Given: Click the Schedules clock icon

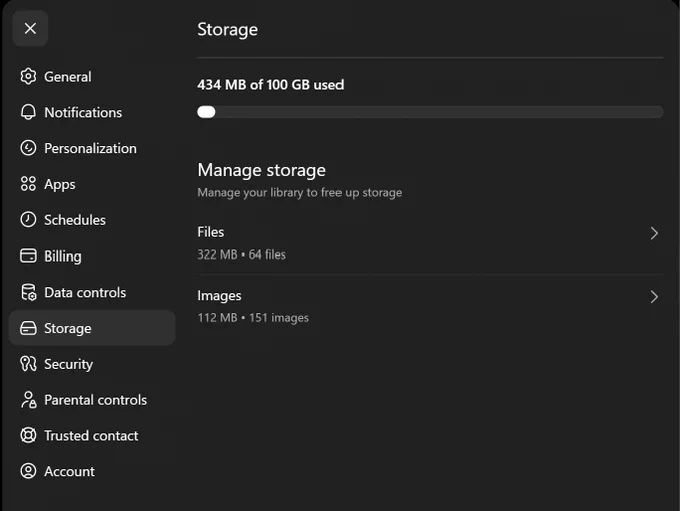Looking at the screenshot, I should (28, 219).
